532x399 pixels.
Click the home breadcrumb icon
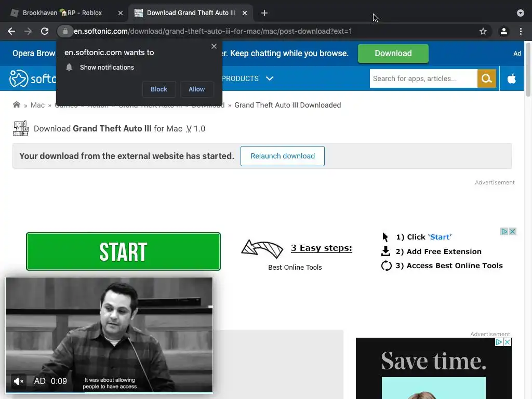click(x=16, y=104)
